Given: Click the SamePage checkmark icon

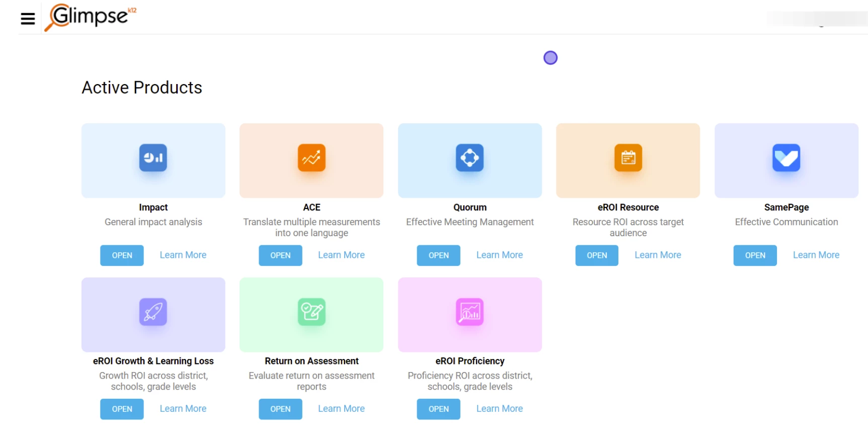Looking at the screenshot, I should coord(786,158).
